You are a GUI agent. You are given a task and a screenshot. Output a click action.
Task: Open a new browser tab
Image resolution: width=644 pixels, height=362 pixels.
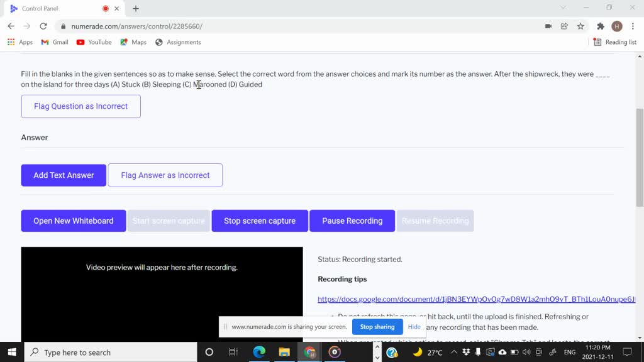(x=136, y=9)
